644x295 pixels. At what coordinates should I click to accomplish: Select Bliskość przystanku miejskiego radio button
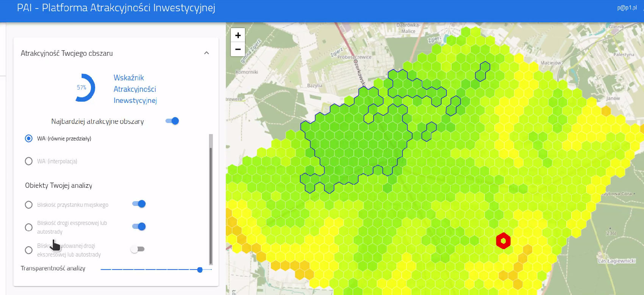pos(29,205)
